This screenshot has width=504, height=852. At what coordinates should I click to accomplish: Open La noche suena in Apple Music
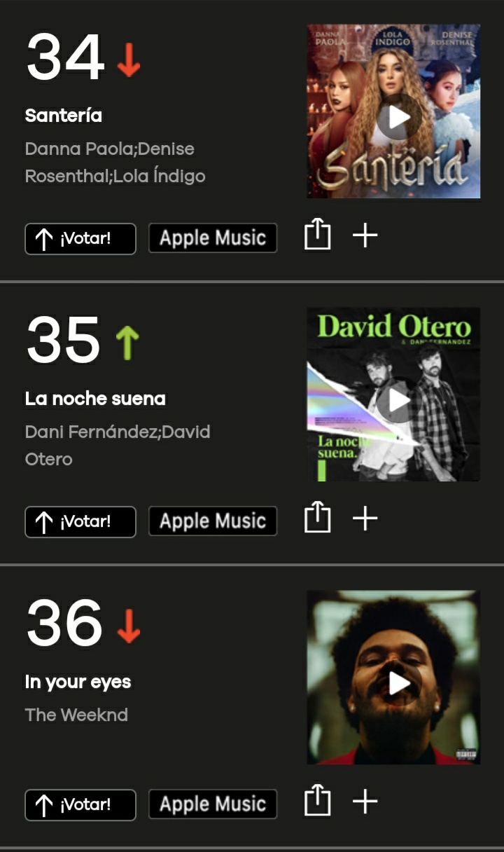[x=213, y=521]
